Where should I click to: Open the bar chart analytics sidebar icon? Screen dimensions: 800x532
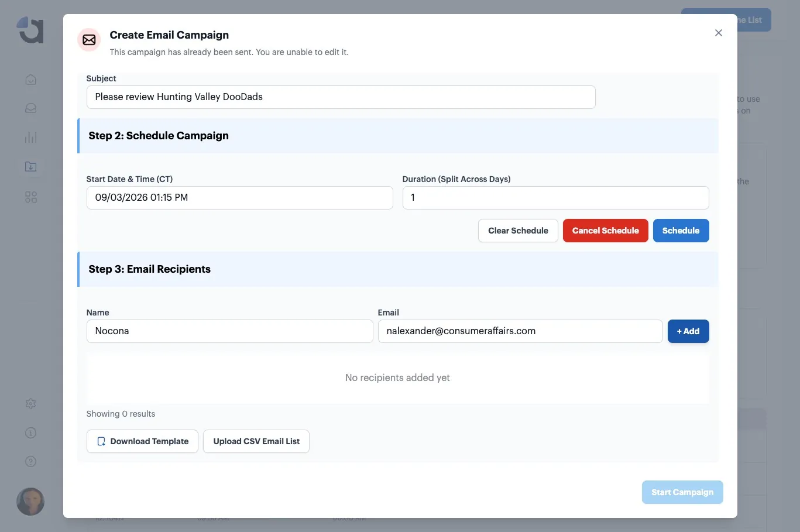[x=31, y=138]
